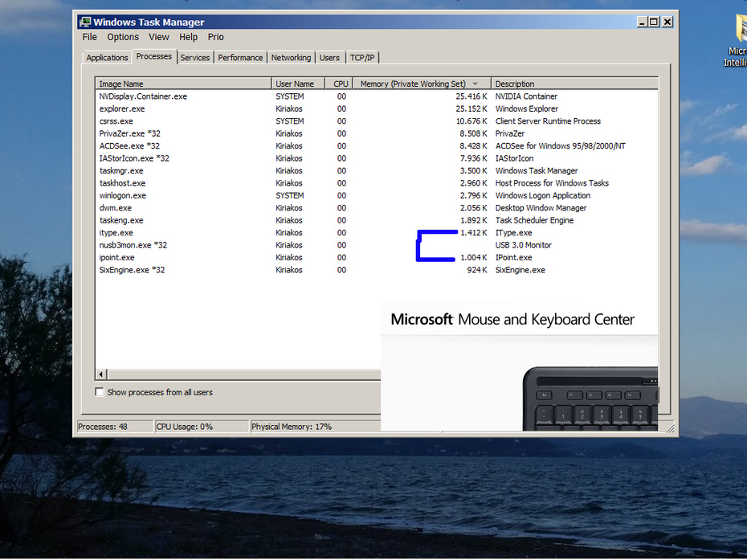Image resolution: width=747 pixels, height=560 pixels.
Task: Maximize the Task Manager window
Action: (653, 22)
